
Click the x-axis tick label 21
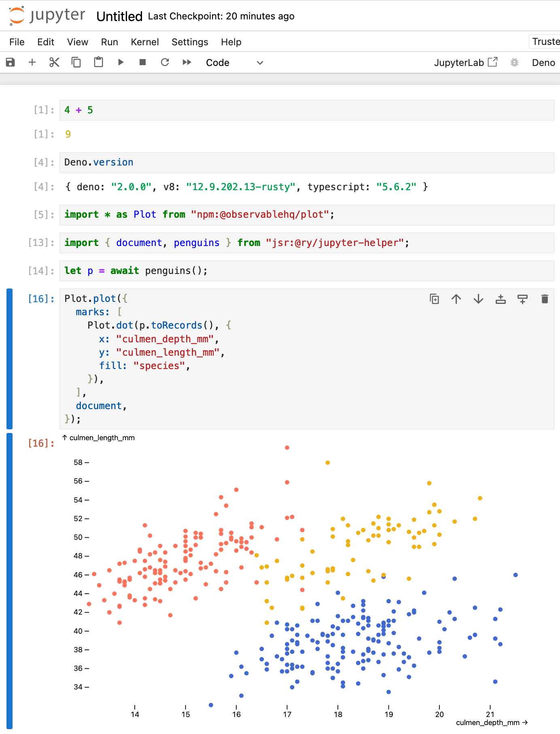click(x=490, y=714)
